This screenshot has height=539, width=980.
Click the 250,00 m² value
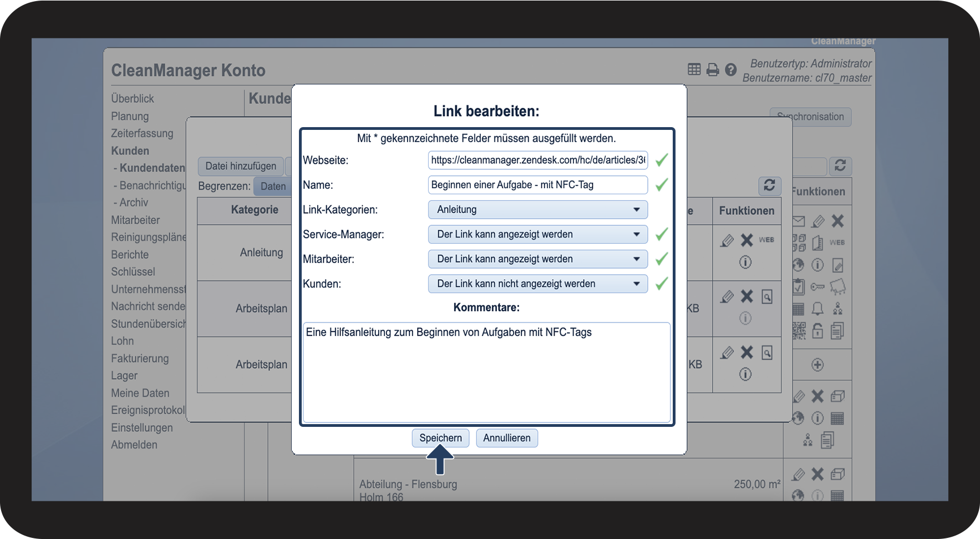pos(757,484)
